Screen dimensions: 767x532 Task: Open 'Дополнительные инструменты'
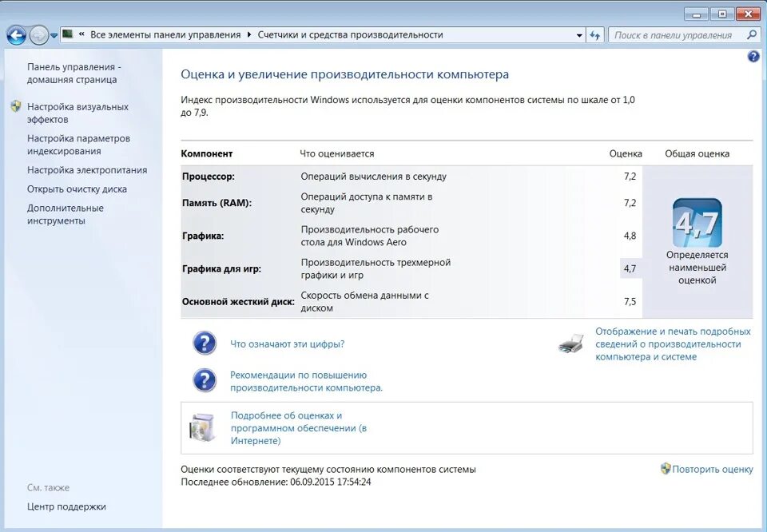click(x=66, y=214)
